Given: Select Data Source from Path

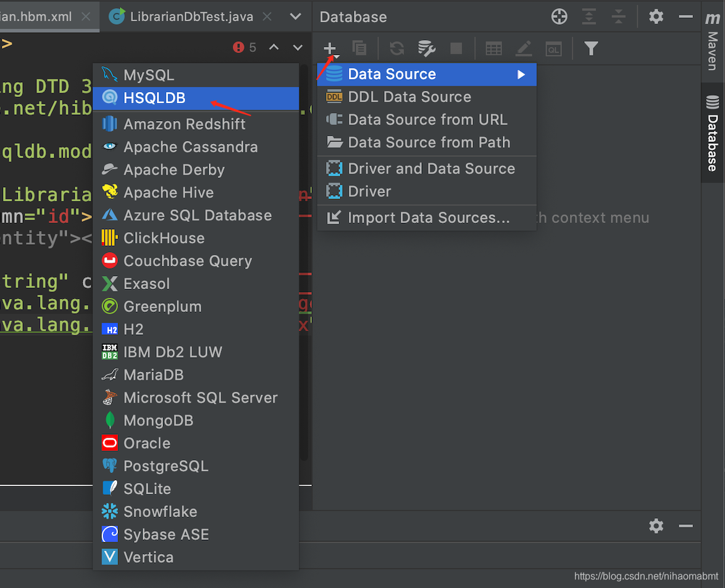Looking at the screenshot, I should (x=427, y=143).
